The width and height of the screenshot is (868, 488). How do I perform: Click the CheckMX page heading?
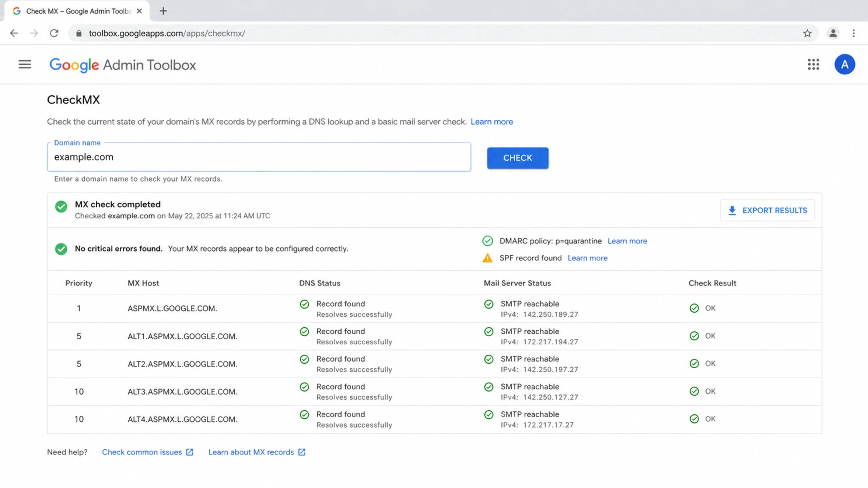pyautogui.click(x=73, y=100)
